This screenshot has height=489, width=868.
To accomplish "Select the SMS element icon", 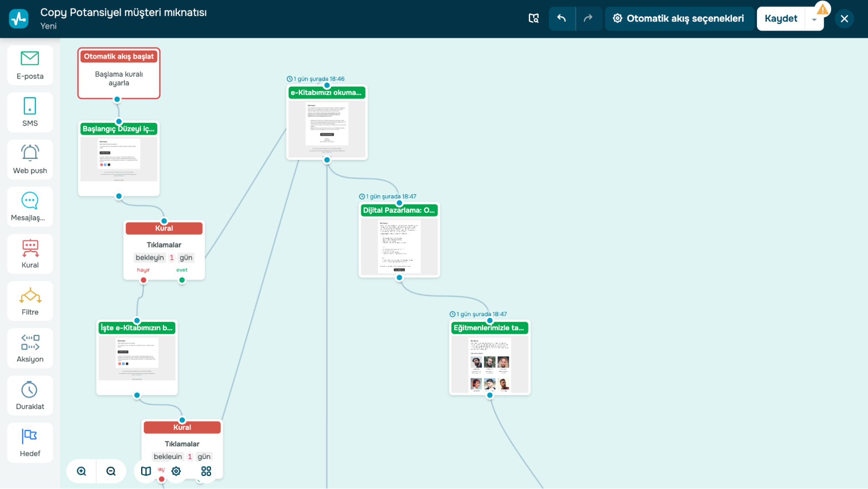I will click(30, 106).
